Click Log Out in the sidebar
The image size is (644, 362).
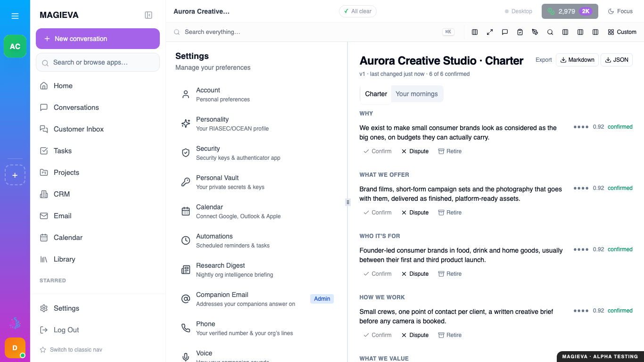[98, 330]
